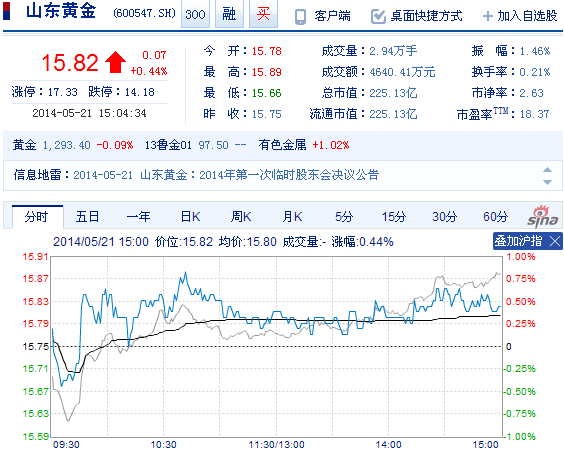Switch to the 日K daily candlestick tab

pos(190,217)
